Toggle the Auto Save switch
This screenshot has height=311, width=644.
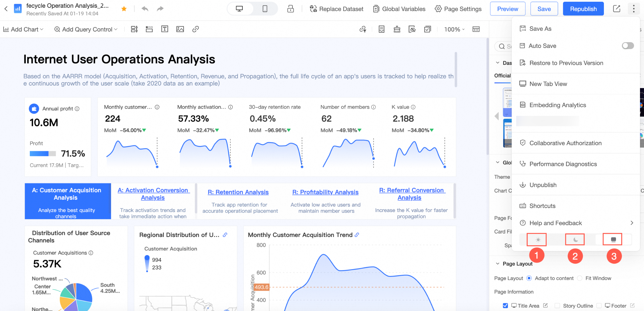[x=628, y=46]
